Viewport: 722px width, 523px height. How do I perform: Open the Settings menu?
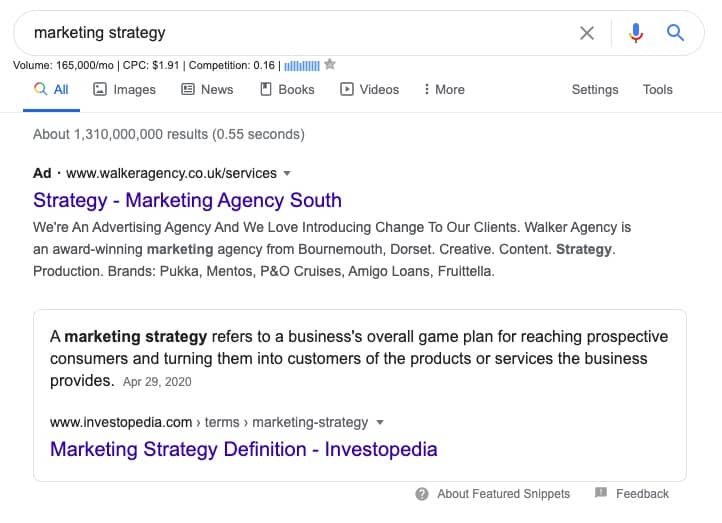pyautogui.click(x=595, y=89)
